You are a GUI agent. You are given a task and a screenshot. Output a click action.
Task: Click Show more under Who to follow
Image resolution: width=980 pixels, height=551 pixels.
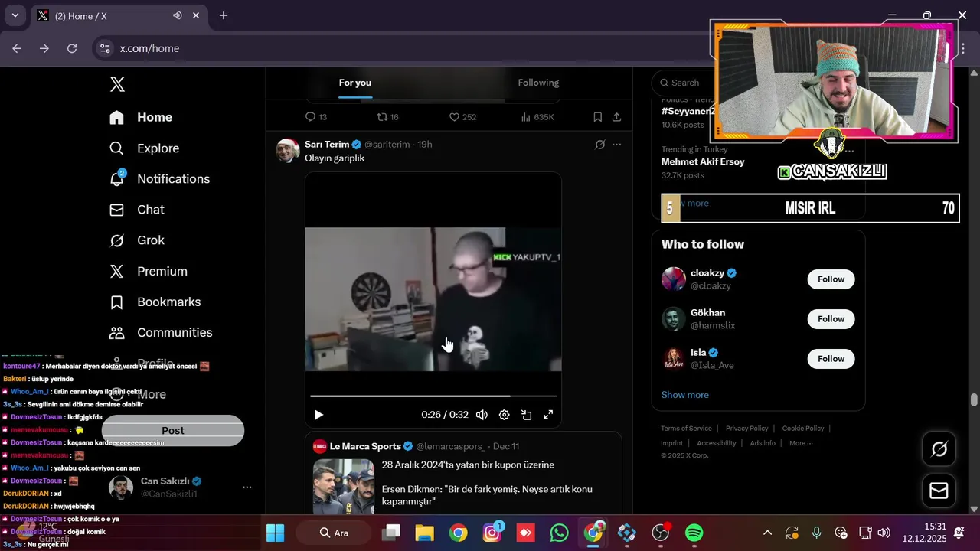click(685, 395)
